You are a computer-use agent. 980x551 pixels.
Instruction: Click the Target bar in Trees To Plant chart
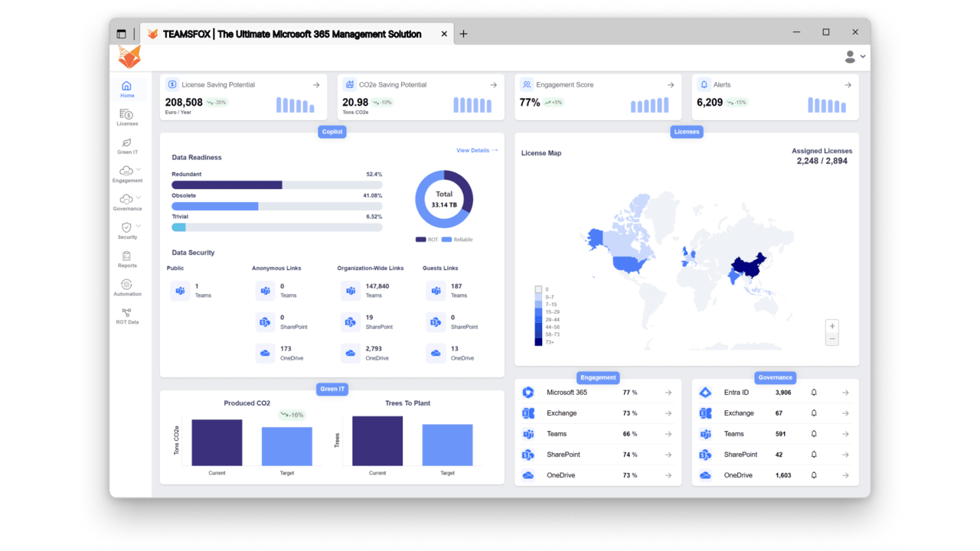[x=447, y=445]
